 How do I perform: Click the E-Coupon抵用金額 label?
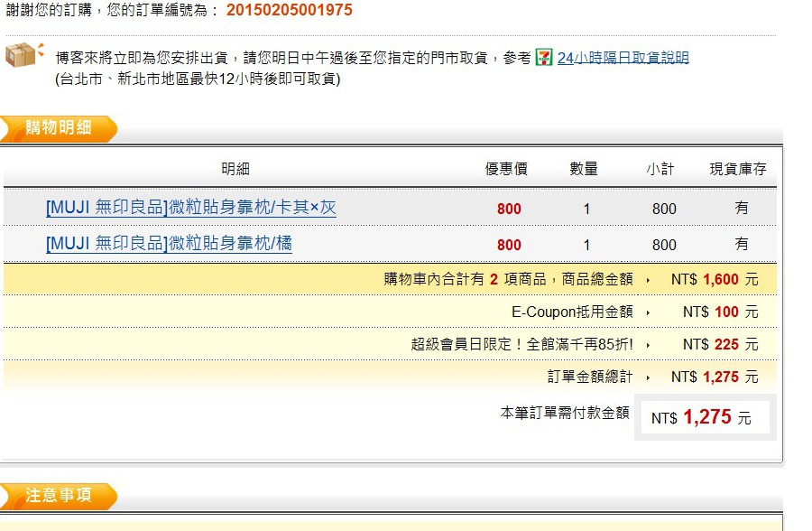[572, 312]
